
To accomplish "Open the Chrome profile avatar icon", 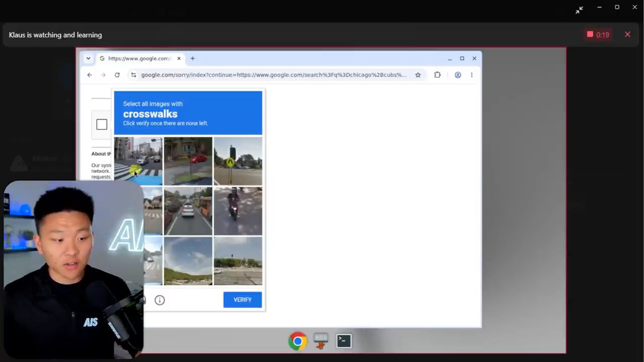I will [458, 75].
